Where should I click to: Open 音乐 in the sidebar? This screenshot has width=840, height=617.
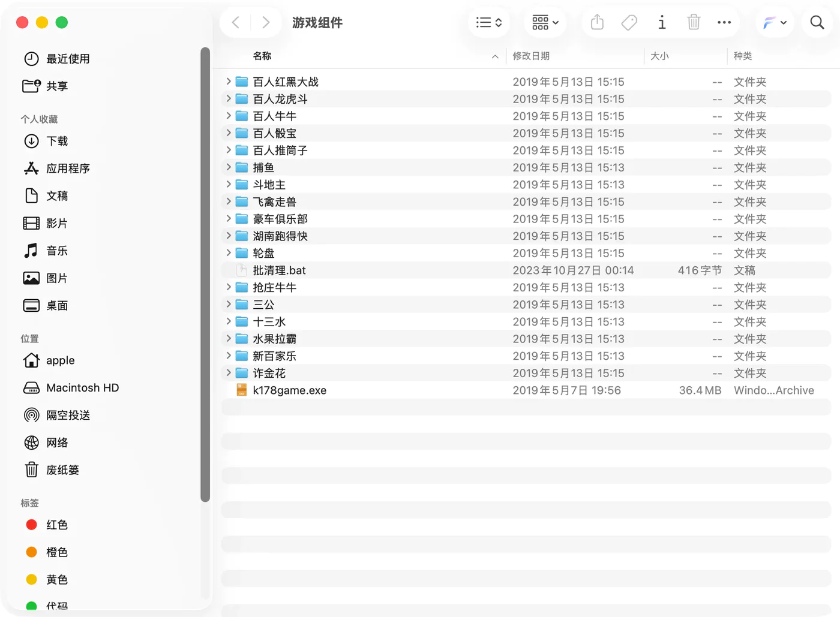[45, 251]
